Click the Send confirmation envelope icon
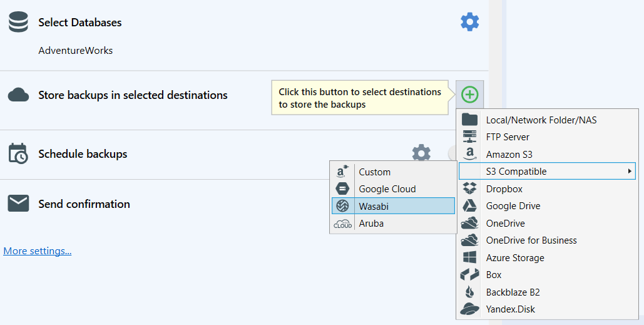644x325 pixels. [18, 204]
